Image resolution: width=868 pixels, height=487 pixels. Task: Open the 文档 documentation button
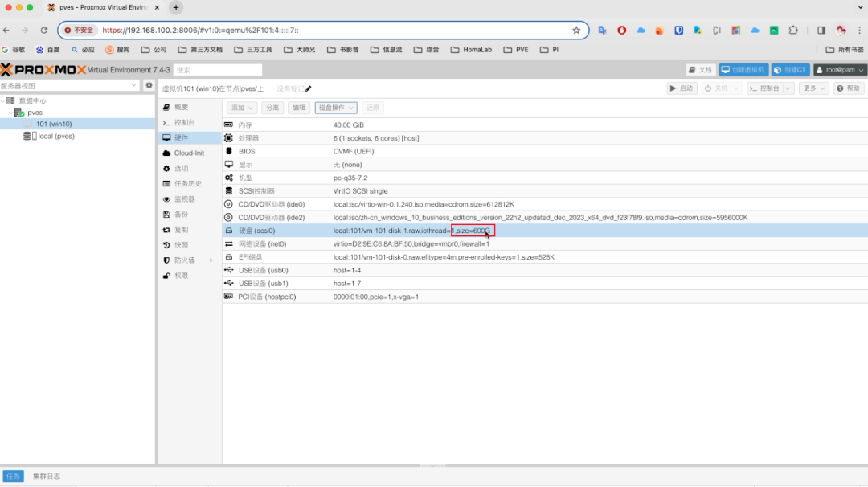[x=701, y=70]
